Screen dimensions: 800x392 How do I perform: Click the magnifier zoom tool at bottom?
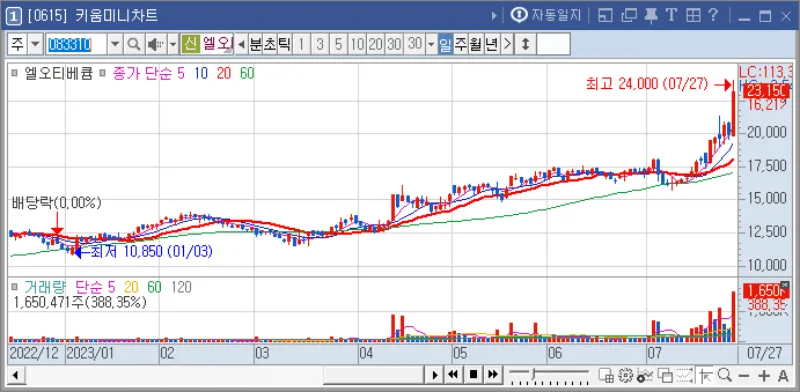point(724,375)
